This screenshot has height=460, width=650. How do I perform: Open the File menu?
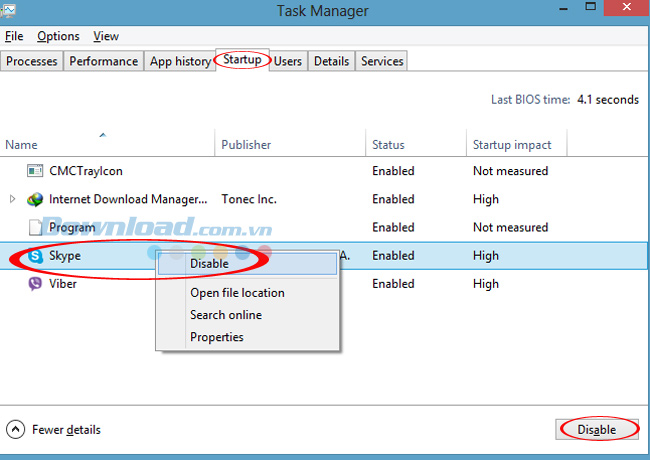coord(14,36)
